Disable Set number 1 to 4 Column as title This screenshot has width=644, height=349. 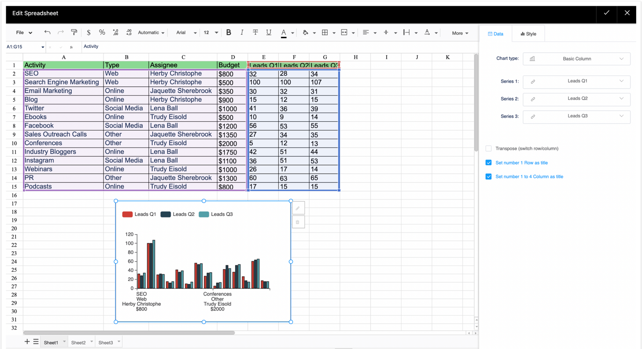pos(488,176)
